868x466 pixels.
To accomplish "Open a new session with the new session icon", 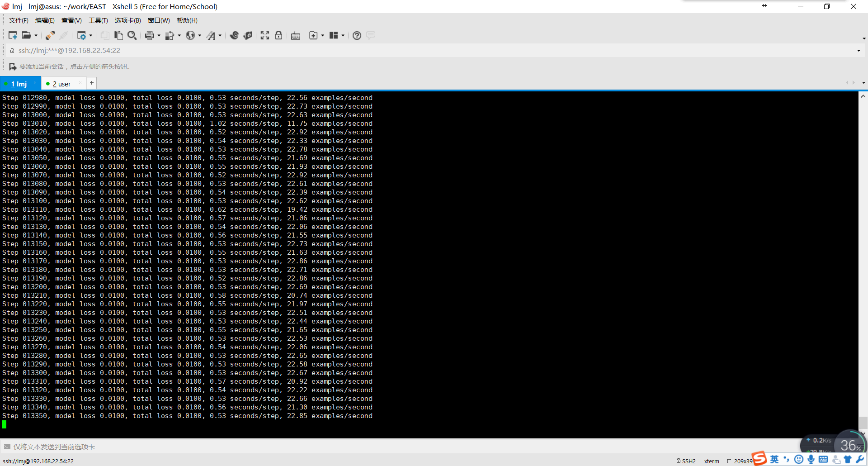I will pyautogui.click(x=13, y=35).
